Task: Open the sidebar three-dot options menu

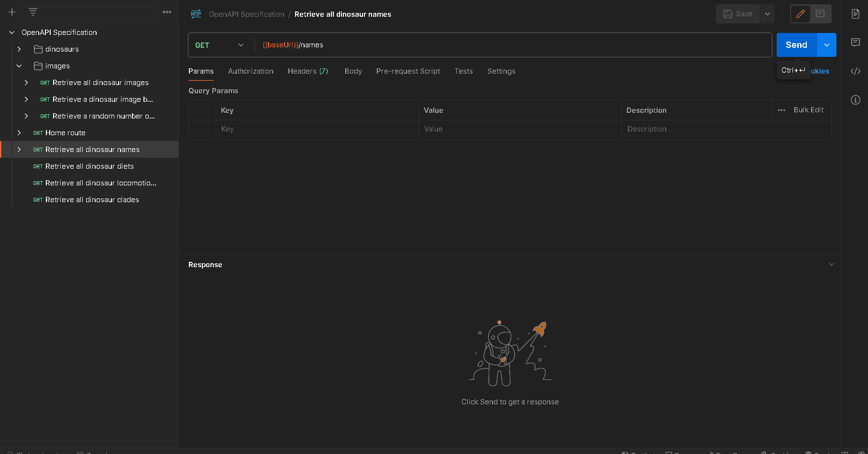Action: click(167, 12)
